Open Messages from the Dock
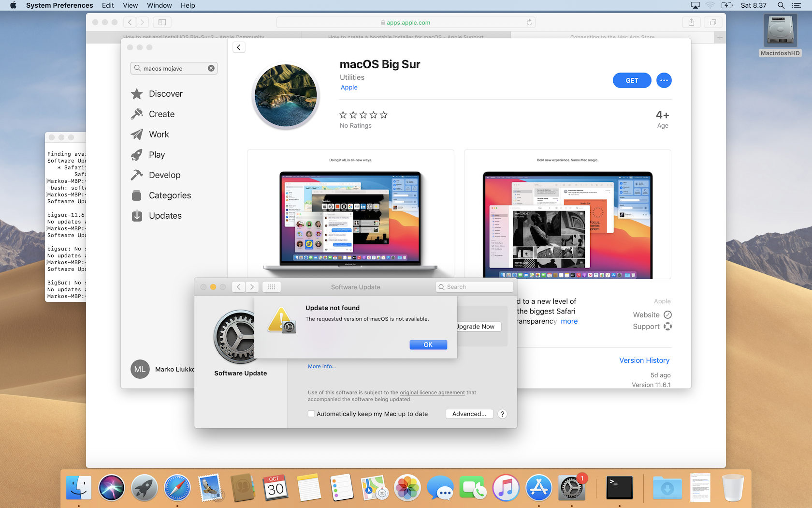The height and width of the screenshot is (508, 812). pos(440,487)
